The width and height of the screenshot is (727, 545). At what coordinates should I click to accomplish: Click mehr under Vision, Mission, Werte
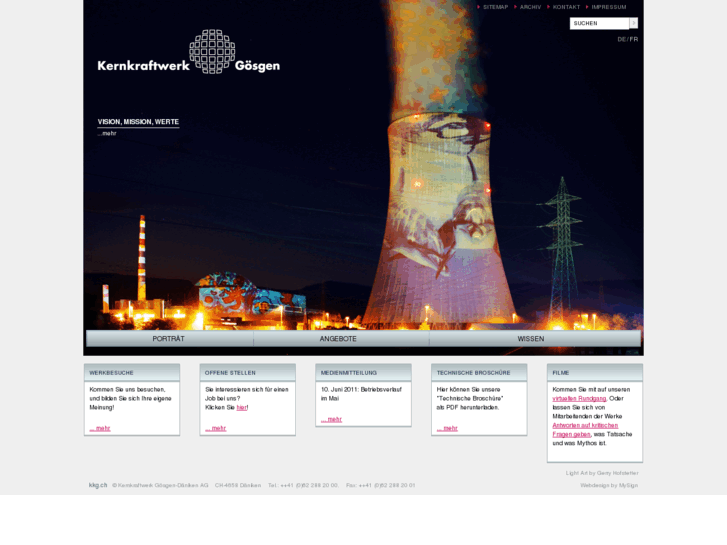pyautogui.click(x=107, y=134)
